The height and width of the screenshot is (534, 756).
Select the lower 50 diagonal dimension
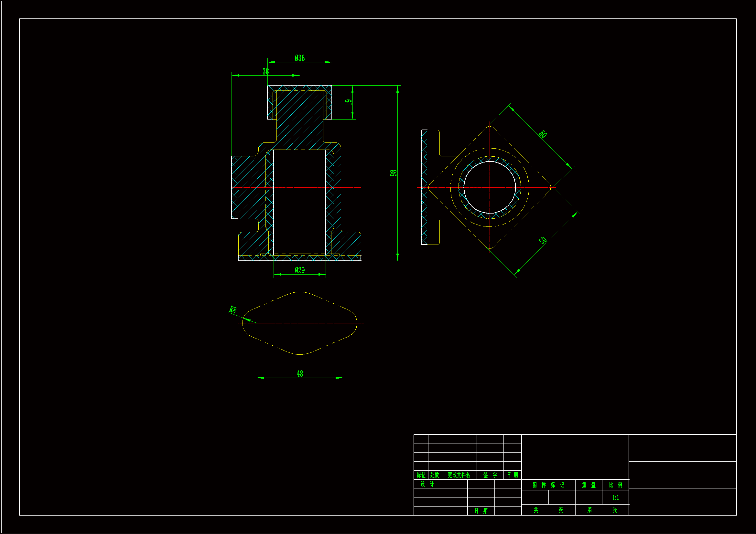(543, 241)
